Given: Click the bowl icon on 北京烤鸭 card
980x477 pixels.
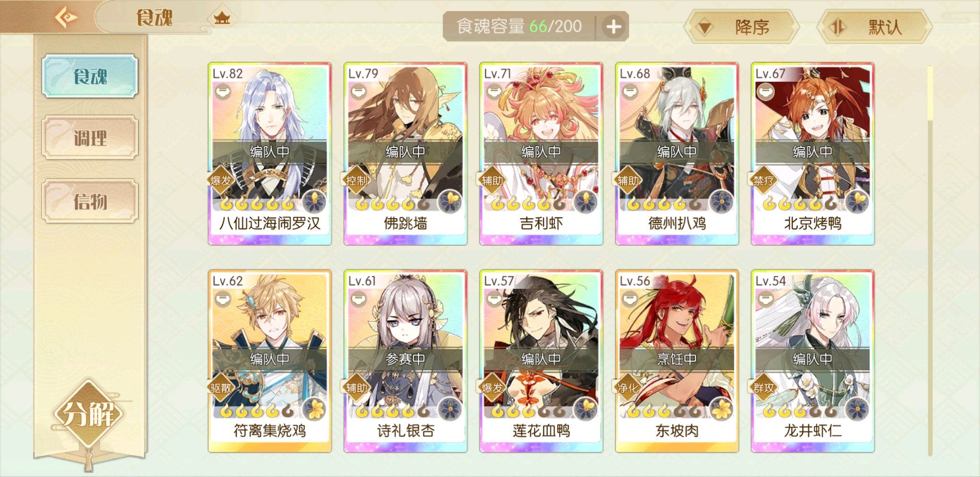Looking at the screenshot, I should [766, 91].
